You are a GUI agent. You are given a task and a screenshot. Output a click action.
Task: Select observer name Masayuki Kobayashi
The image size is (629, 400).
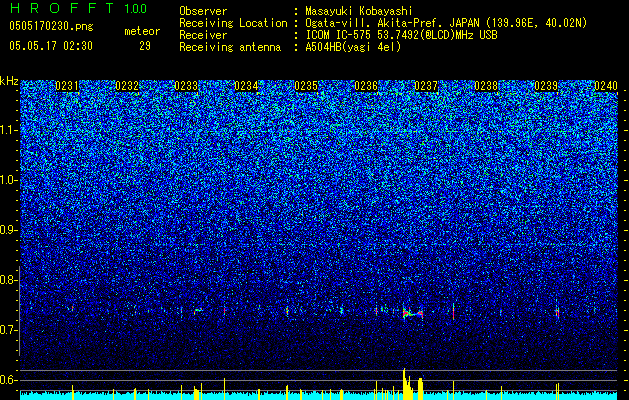(x=359, y=11)
